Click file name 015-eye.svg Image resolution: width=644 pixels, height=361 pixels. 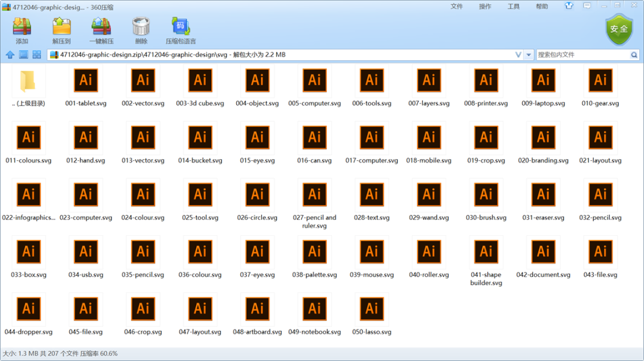tap(258, 160)
